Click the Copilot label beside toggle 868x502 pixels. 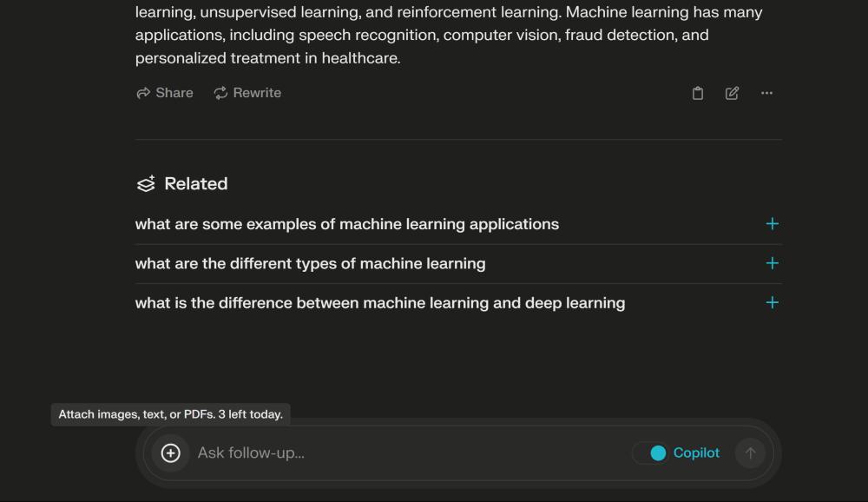tap(696, 453)
